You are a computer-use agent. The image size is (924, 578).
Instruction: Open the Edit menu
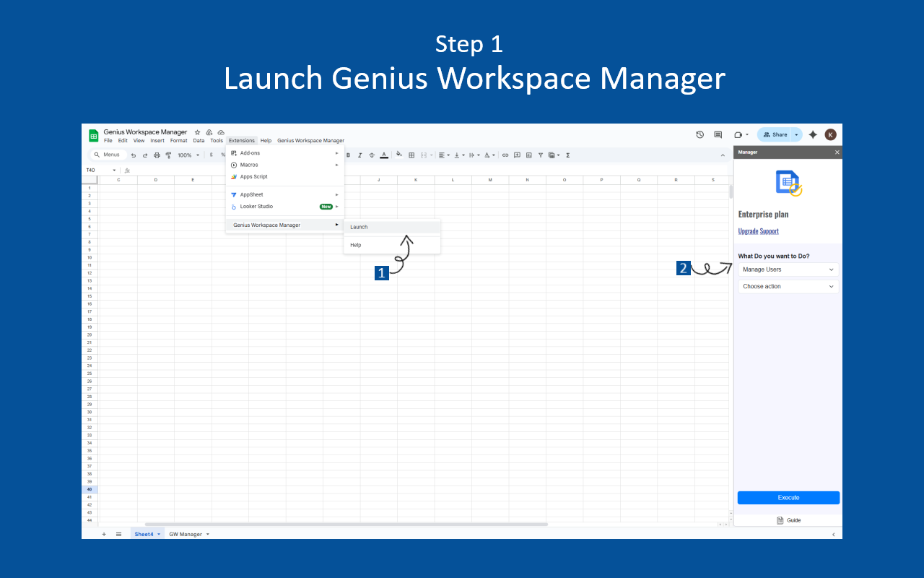[123, 141]
